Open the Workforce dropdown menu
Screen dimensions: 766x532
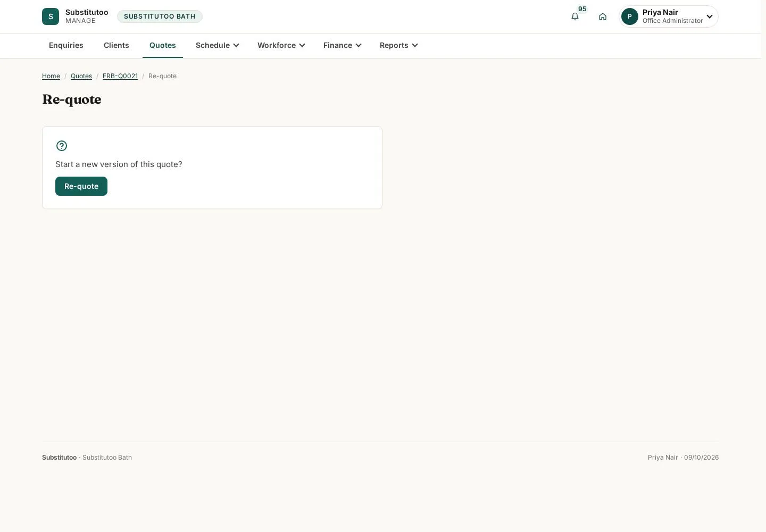tap(281, 45)
